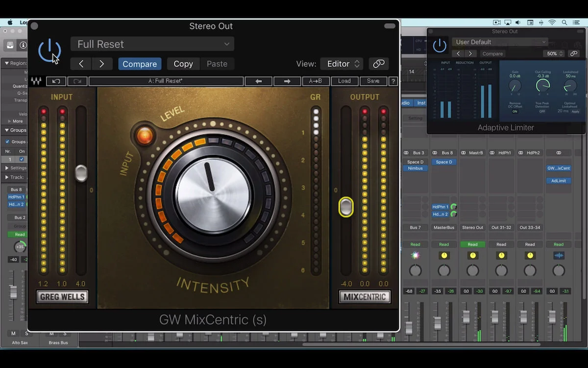Viewport: 588px width, 368px height.
Task: Open the User Default preset menu
Action: coord(500,42)
